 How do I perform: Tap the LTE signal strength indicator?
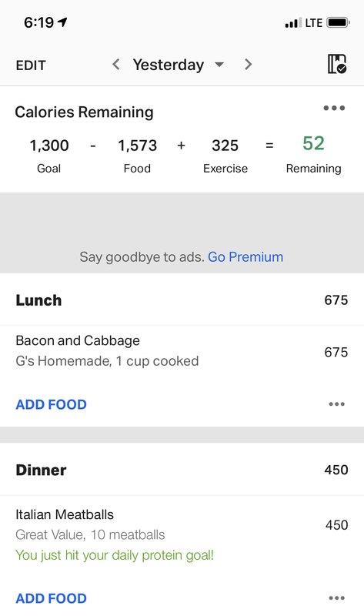(x=293, y=23)
